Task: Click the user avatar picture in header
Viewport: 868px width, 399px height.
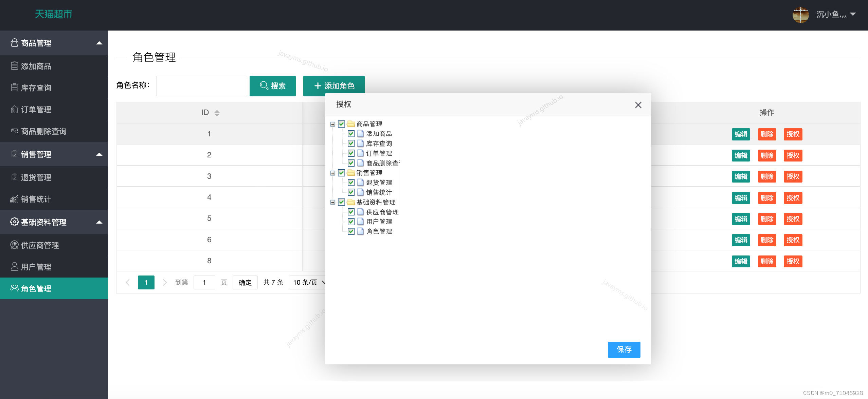Action: pos(800,15)
